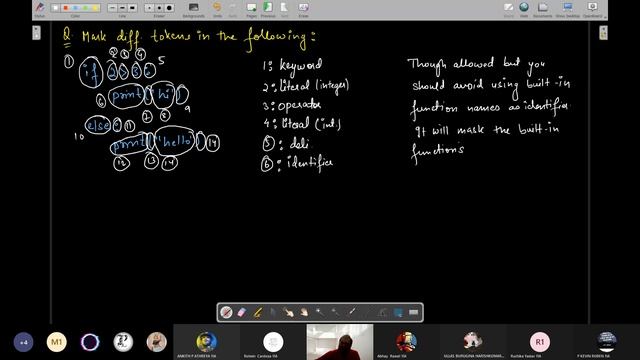Choose the medium eraser size
This screenshot has width=640, height=360.
click(159, 8)
